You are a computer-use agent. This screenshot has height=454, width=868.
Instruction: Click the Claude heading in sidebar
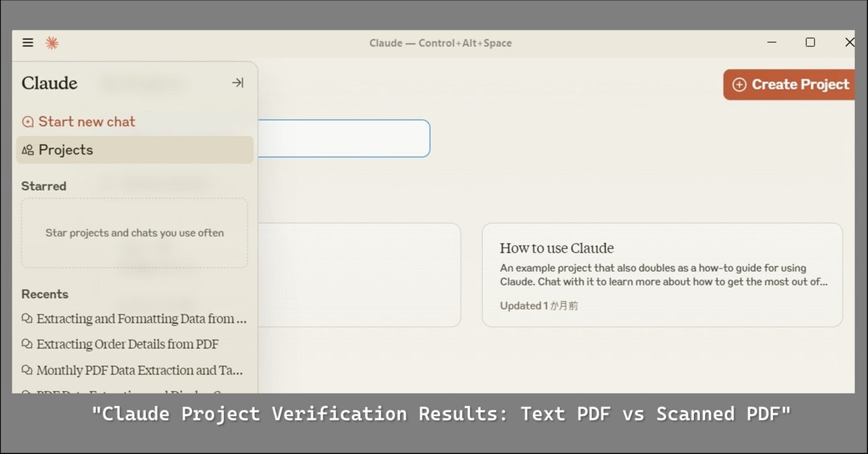coord(50,83)
